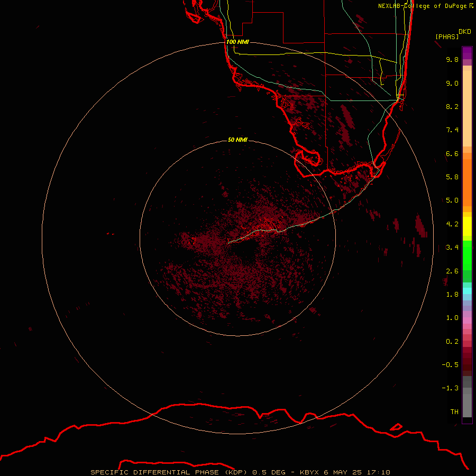Pick the pink band of the color bar
The width and height of the screenshot is (476, 476).
tap(467, 321)
